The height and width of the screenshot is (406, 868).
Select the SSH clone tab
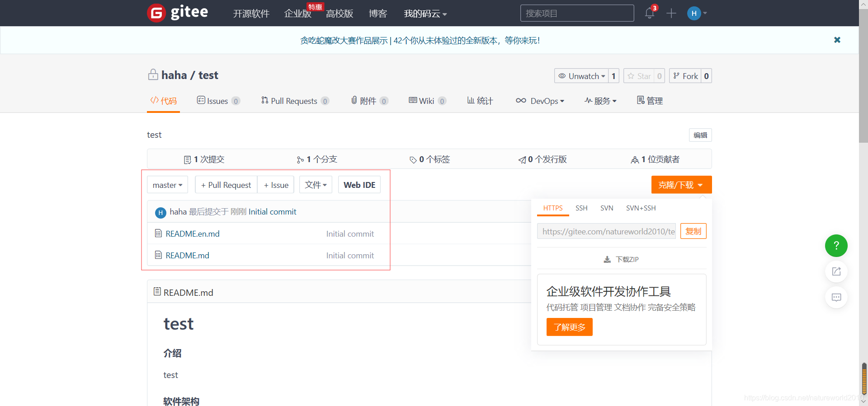(x=581, y=208)
